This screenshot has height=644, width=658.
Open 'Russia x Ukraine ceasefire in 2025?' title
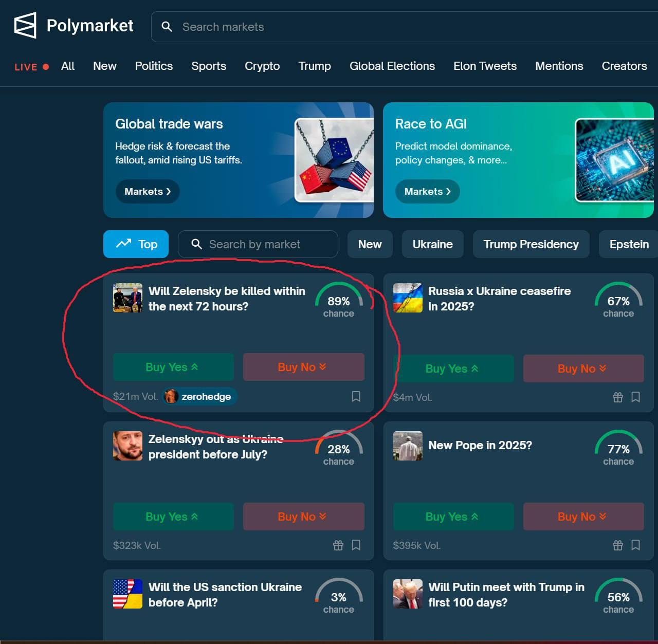pyautogui.click(x=499, y=299)
